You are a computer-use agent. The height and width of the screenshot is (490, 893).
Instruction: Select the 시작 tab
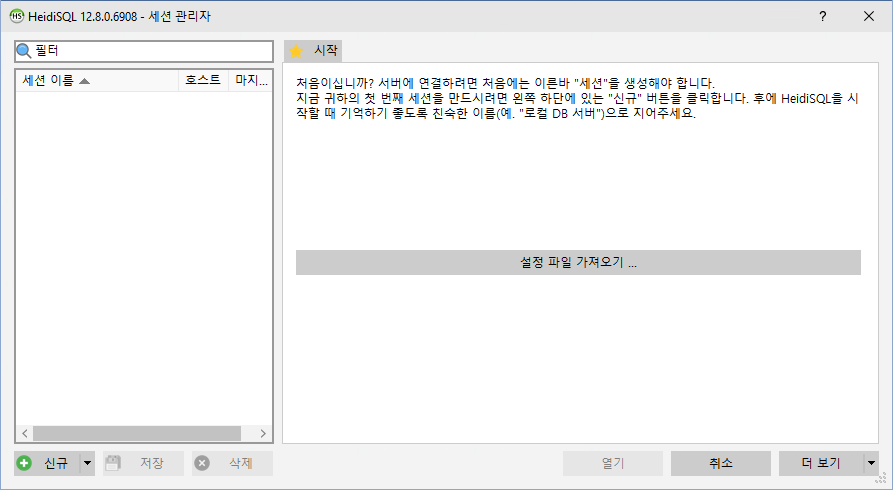(x=313, y=51)
